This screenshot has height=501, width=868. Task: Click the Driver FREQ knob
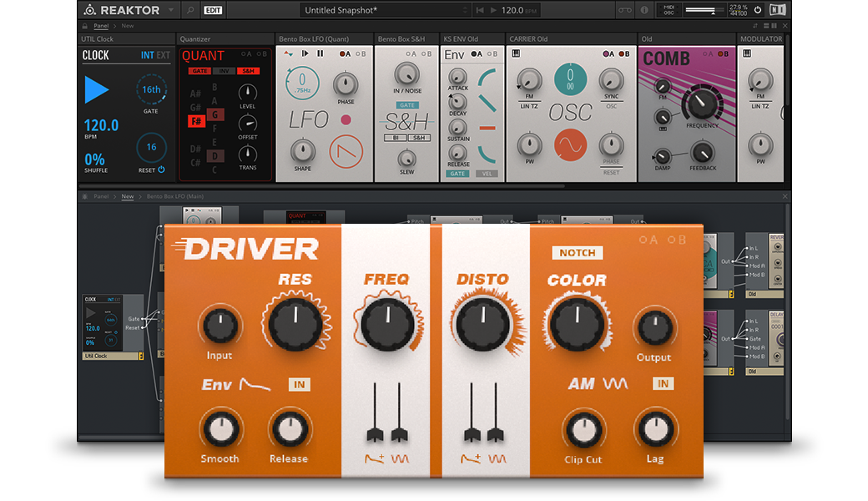[x=387, y=325]
